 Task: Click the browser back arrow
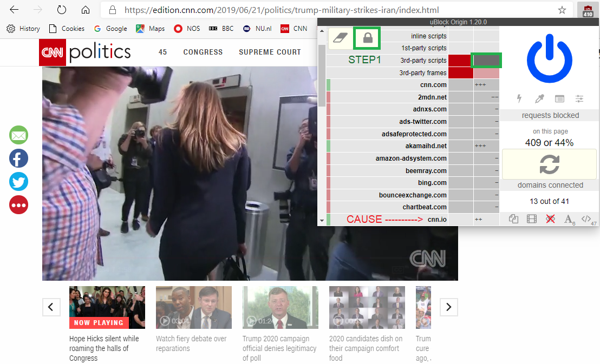coord(14,10)
